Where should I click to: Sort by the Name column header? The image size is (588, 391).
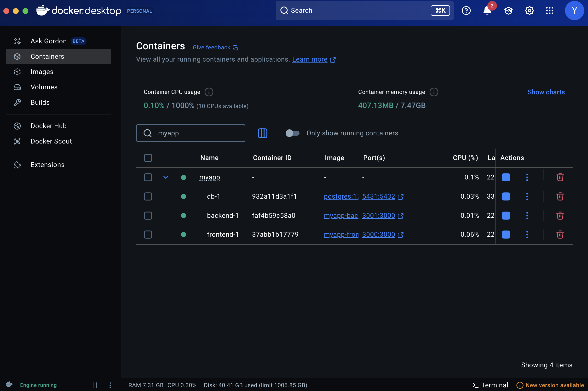click(x=209, y=158)
